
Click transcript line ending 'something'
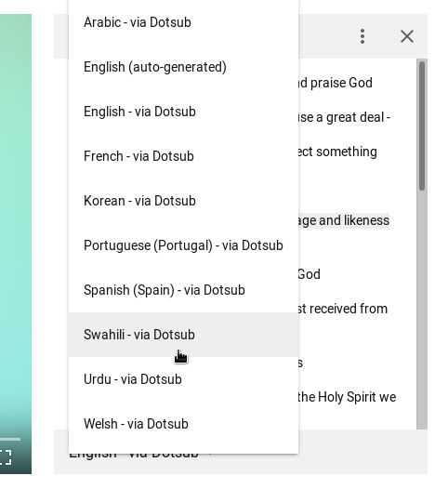point(337,152)
